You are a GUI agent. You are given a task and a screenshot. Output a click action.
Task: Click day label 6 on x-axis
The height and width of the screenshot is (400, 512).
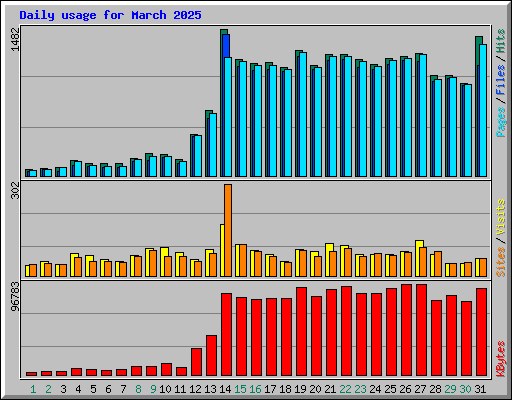click(x=108, y=389)
